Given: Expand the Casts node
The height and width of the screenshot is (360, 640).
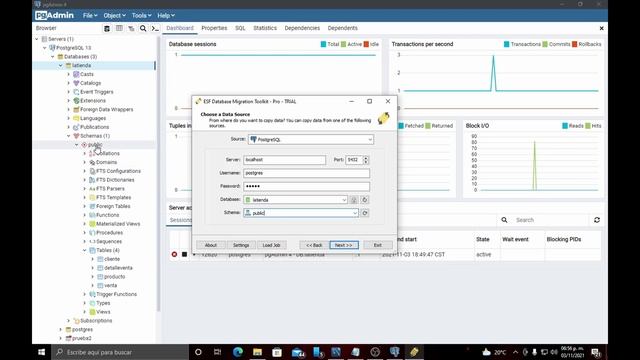Looking at the screenshot, I should click(69, 74).
